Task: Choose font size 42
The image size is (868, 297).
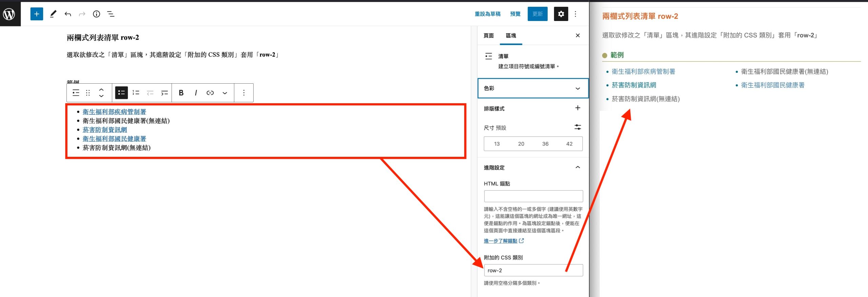Action: point(569,144)
